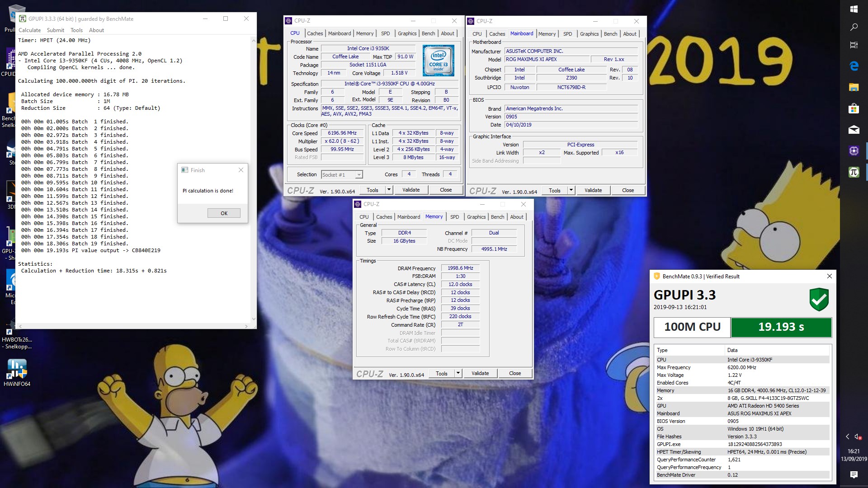This screenshot has width=868, height=488.
Task: Click the muted volume tray icon
Action: pyautogui.click(x=858, y=436)
